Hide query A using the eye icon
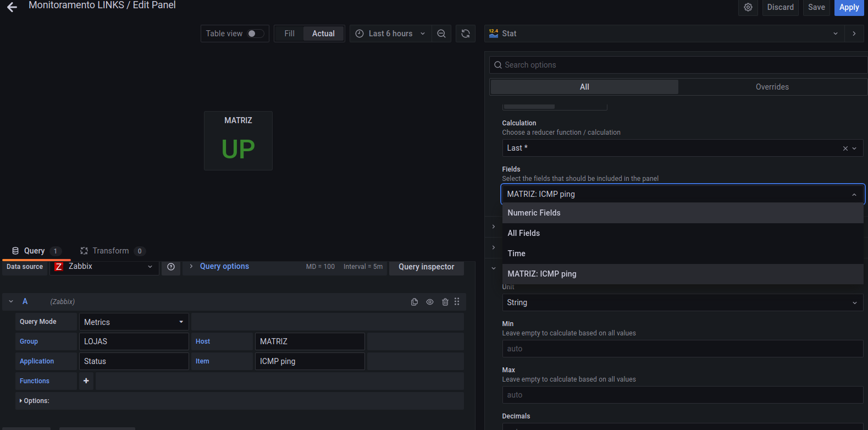868x430 pixels. (x=430, y=302)
